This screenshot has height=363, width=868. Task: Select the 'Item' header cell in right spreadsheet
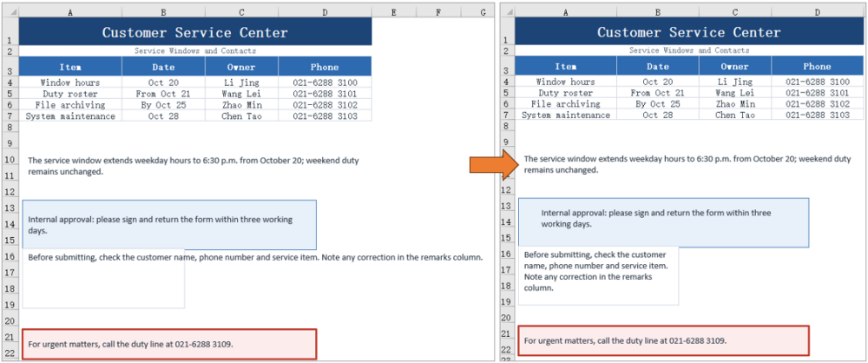point(565,66)
